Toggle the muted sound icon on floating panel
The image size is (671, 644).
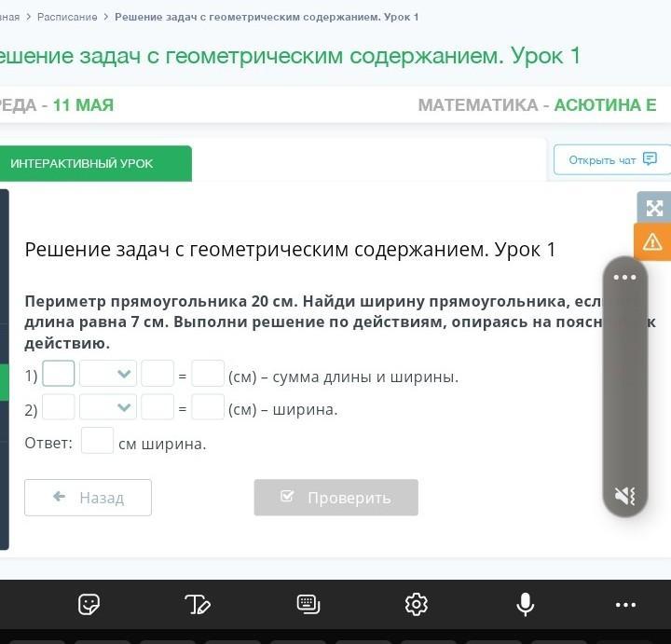[624, 496]
